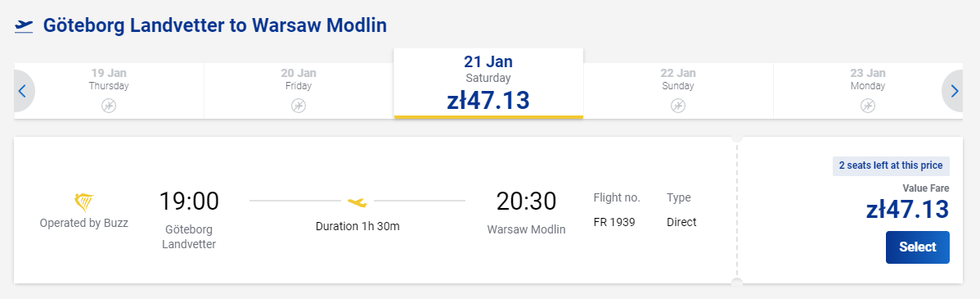The image size is (980, 299).
Task: Click the no-flights icon under 20 Jan
Action: 299,106
